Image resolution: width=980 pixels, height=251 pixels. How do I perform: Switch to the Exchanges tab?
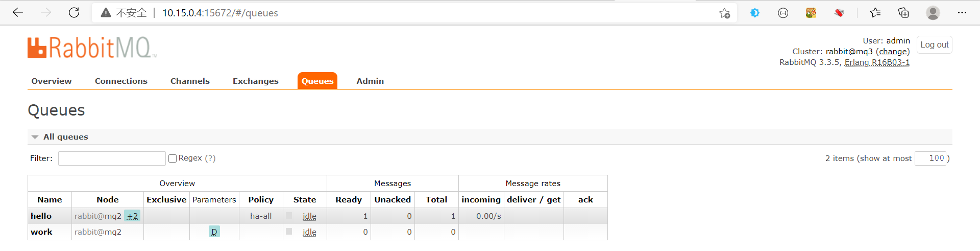255,81
